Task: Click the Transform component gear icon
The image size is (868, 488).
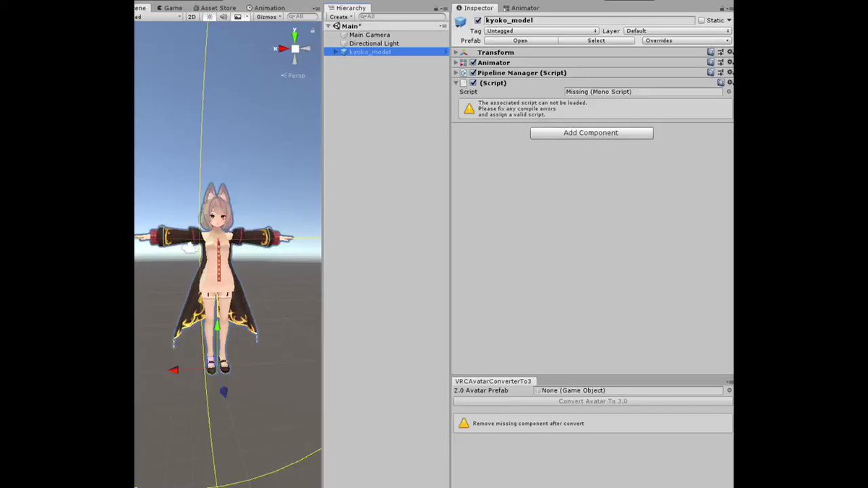Action: (x=728, y=52)
